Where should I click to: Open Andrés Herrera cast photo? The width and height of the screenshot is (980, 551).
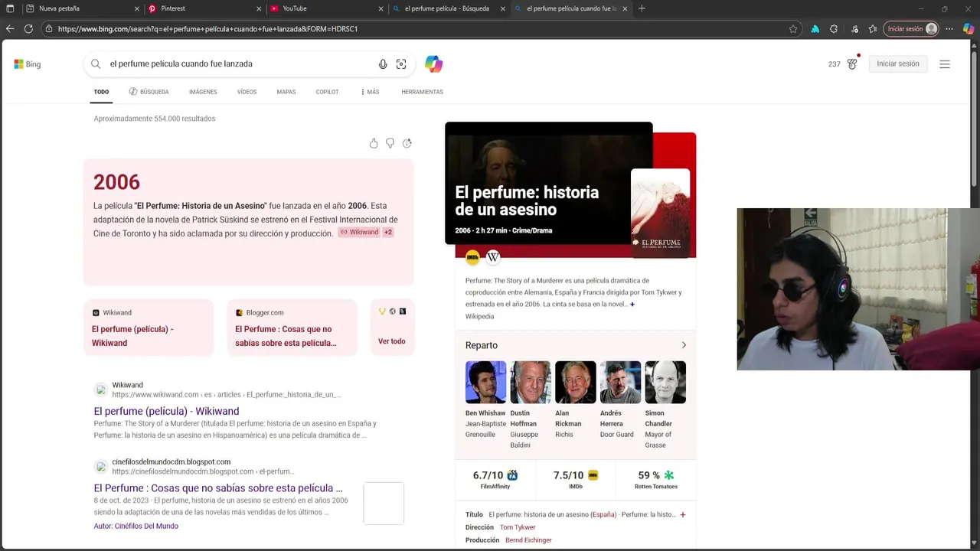click(x=620, y=382)
